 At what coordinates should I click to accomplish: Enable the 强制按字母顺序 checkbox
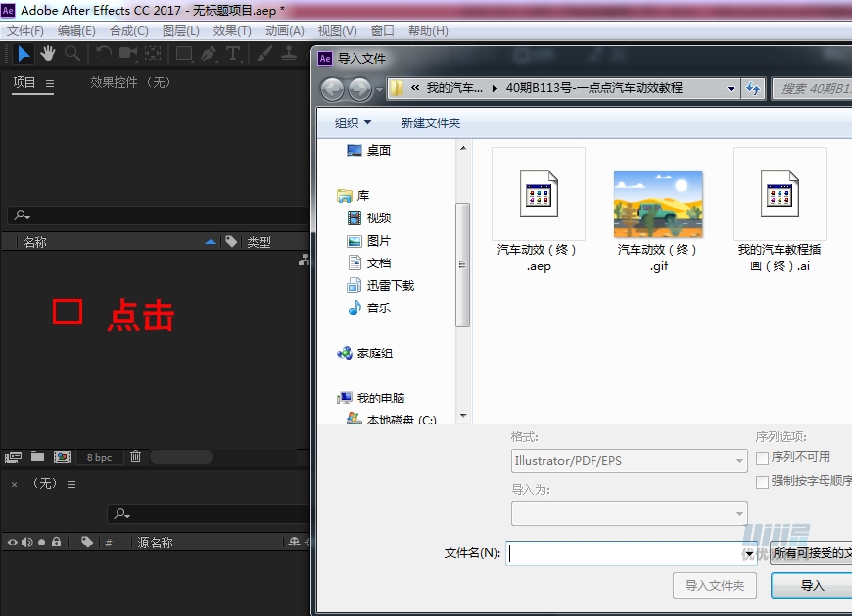(x=761, y=481)
